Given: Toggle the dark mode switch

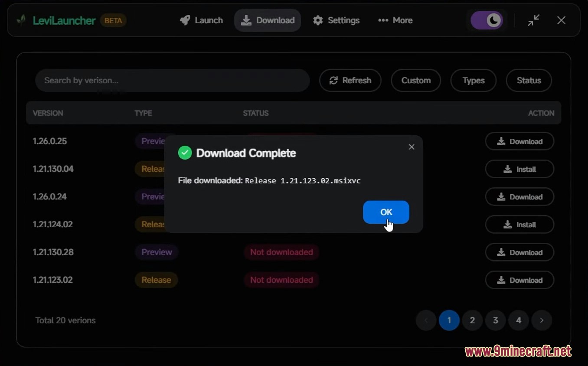Looking at the screenshot, I should pyautogui.click(x=487, y=20).
